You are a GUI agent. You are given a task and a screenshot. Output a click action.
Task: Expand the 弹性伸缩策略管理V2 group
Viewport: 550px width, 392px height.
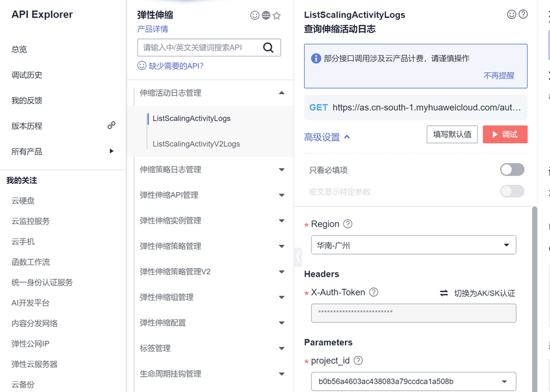tap(282, 272)
